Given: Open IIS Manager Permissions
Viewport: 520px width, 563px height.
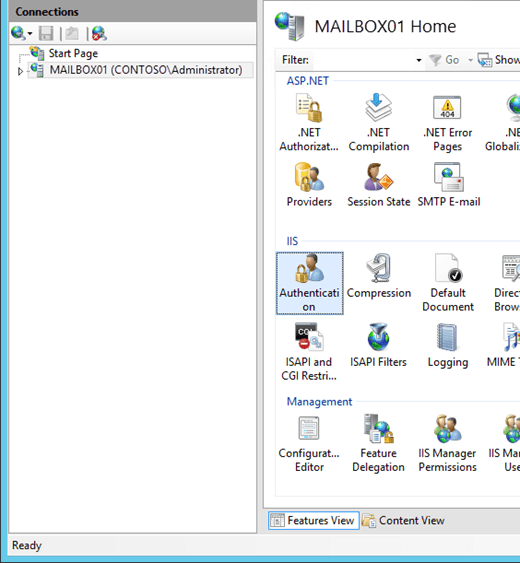Looking at the screenshot, I should (447, 444).
